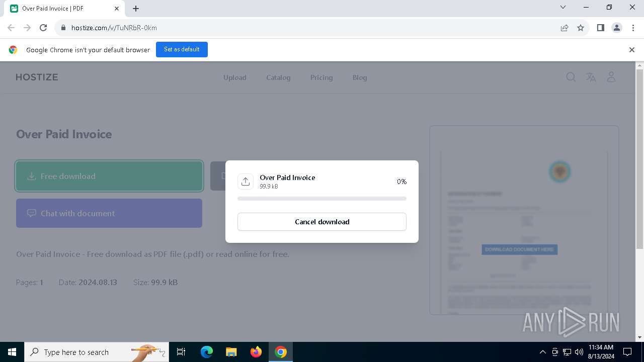Open the network status tray icon

[x=567, y=352]
